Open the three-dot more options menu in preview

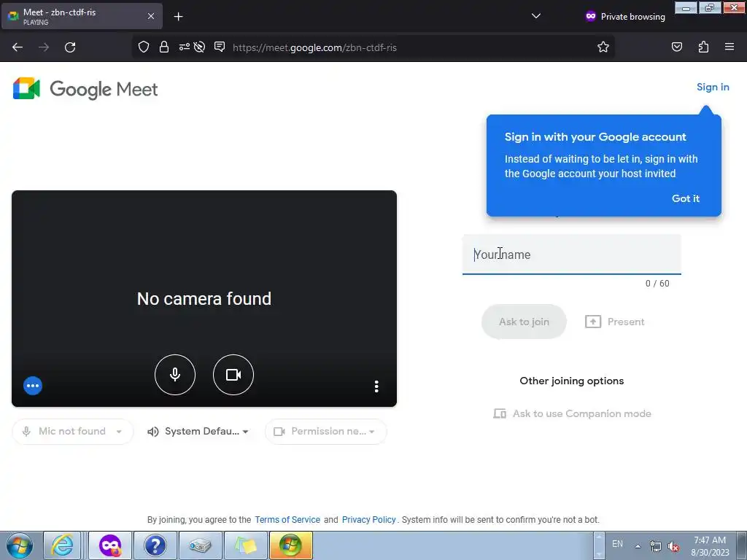coord(376,386)
